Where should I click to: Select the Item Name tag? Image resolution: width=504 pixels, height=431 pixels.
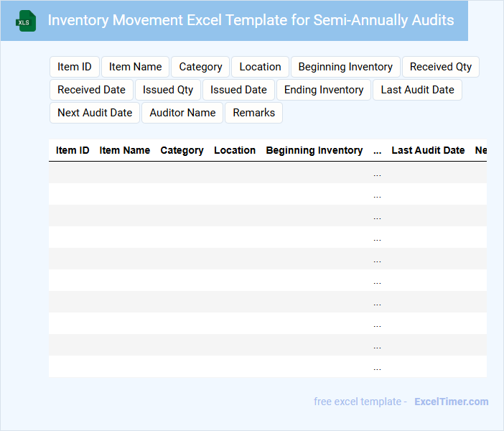pyautogui.click(x=135, y=67)
